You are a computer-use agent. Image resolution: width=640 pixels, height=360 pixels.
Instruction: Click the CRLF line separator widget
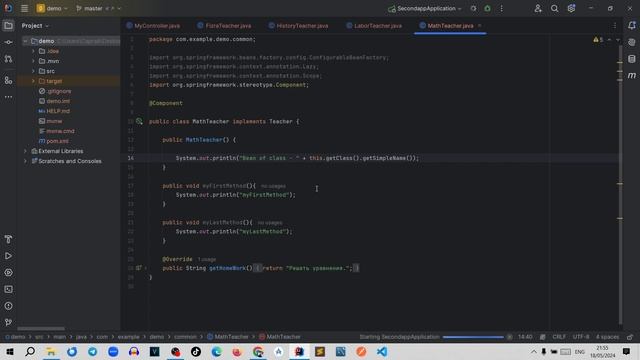click(559, 337)
